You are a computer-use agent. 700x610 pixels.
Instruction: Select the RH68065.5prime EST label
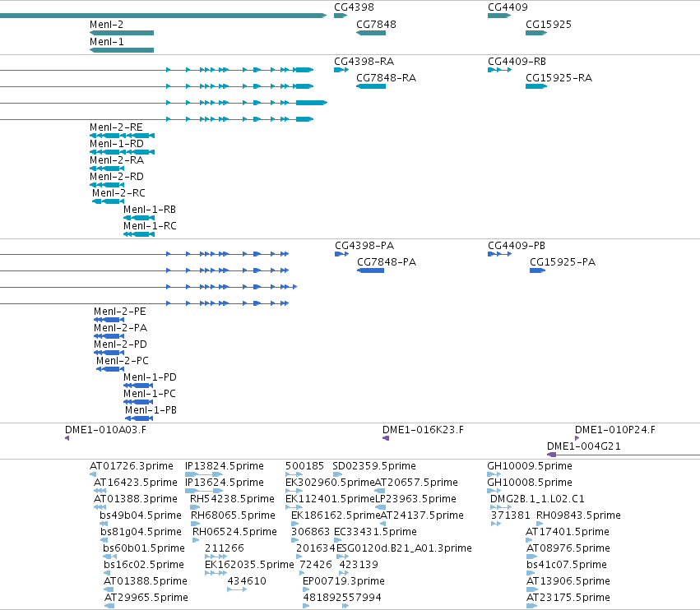point(233,515)
